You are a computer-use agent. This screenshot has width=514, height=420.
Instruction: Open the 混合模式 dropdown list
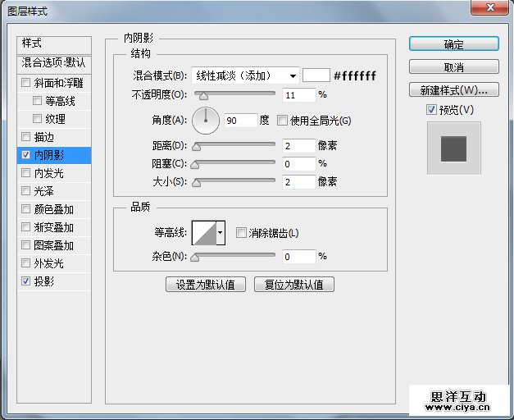coord(245,75)
